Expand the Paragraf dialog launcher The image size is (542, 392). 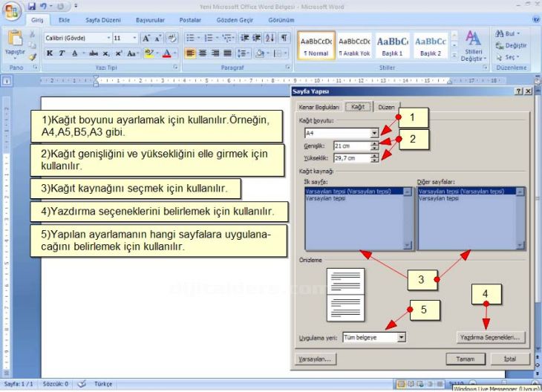[287, 68]
